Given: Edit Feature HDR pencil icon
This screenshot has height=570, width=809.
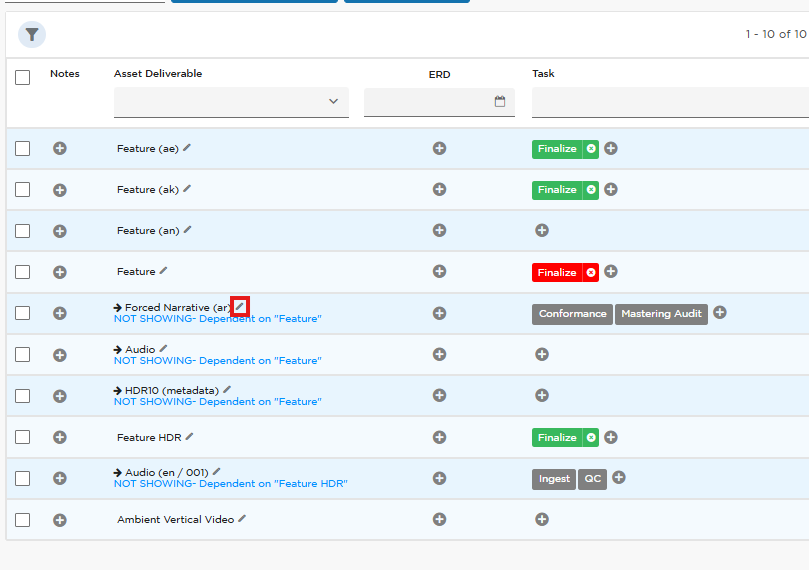Looking at the screenshot, I should click(x=189, y=436).
